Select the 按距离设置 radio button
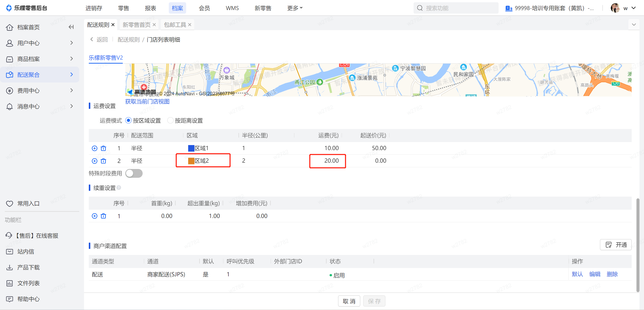 point(170,120)
